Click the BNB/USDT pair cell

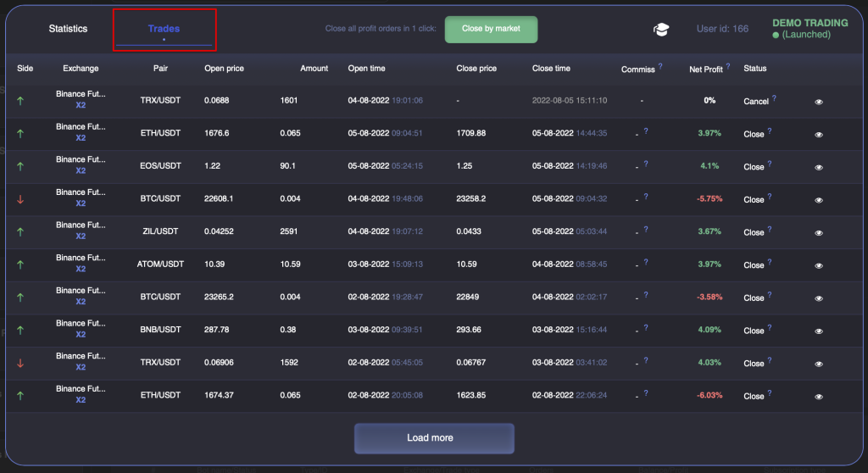[x=160, y=330]
